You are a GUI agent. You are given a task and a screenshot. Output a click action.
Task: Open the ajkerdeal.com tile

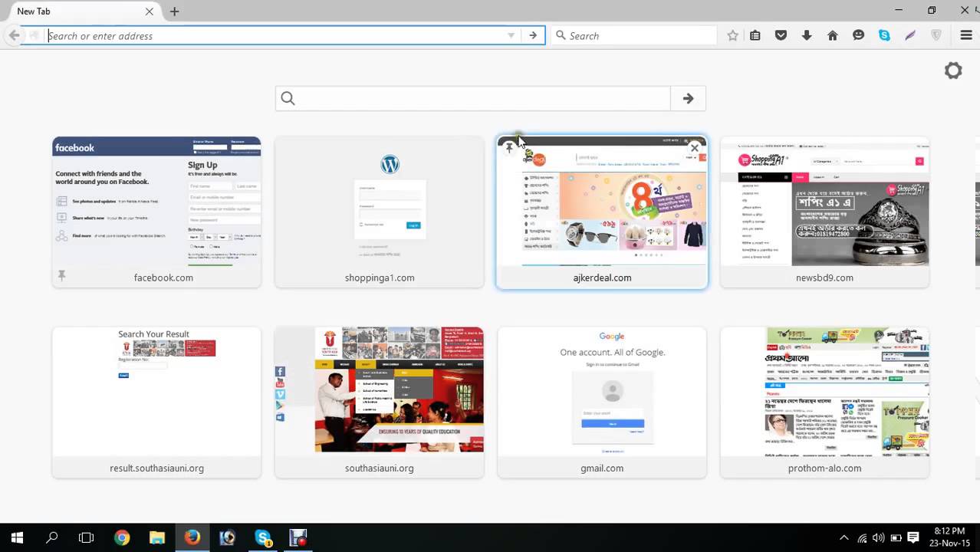click(602, 212)
